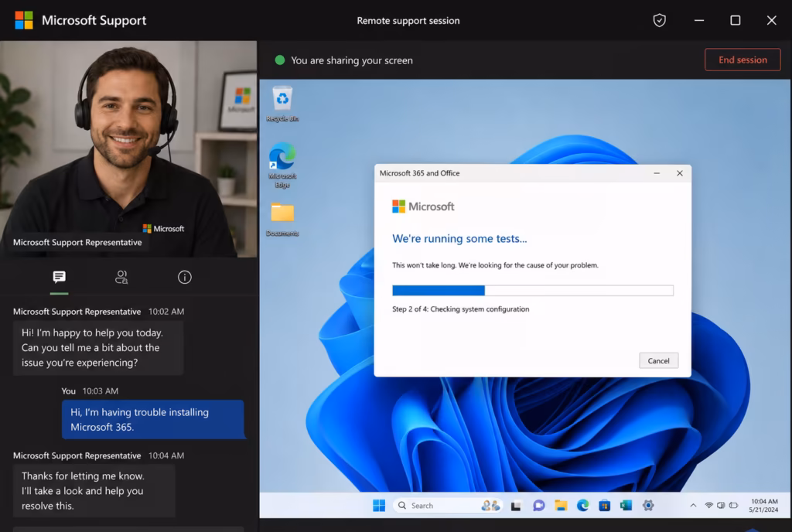
Task: Open Microsoft Edge desktop shortcut
Action: pos(282,165)
